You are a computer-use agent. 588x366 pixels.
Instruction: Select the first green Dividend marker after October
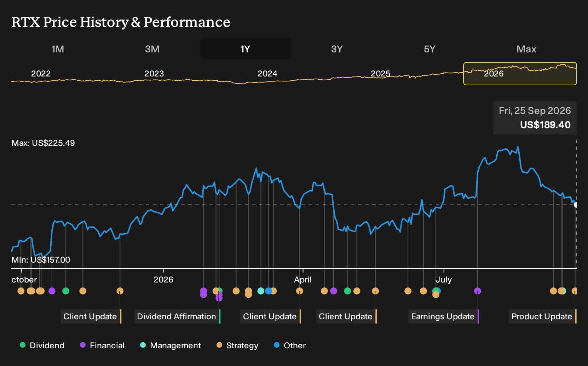click(66, 291)
